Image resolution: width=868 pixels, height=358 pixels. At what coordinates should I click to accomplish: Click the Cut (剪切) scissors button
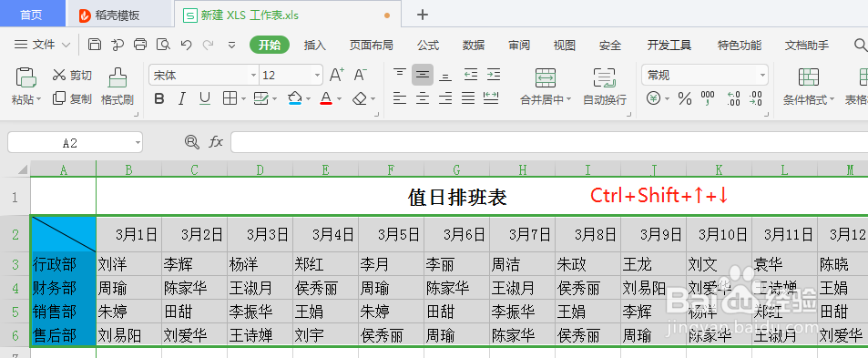pyautogui.click(x=72, y=76)
